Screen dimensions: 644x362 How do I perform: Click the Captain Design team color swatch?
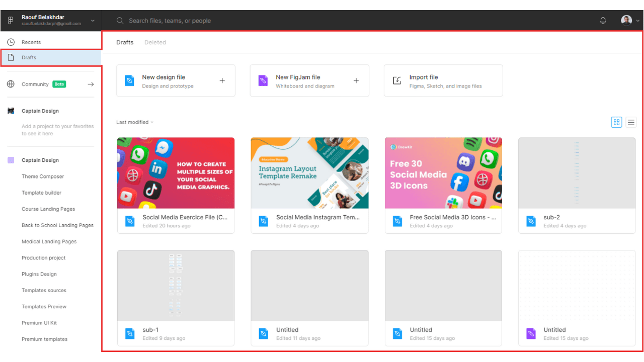[x=11, y=160]
